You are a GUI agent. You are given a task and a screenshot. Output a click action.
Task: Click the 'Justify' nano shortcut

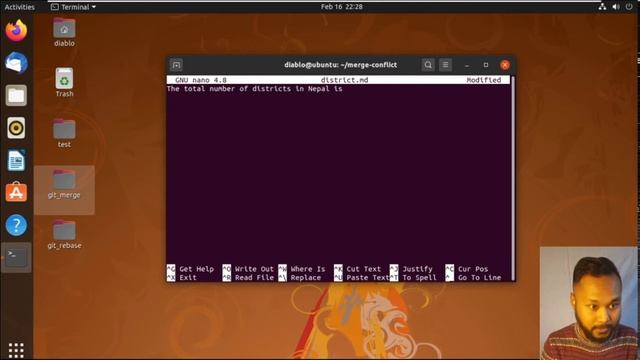point(417,269)
